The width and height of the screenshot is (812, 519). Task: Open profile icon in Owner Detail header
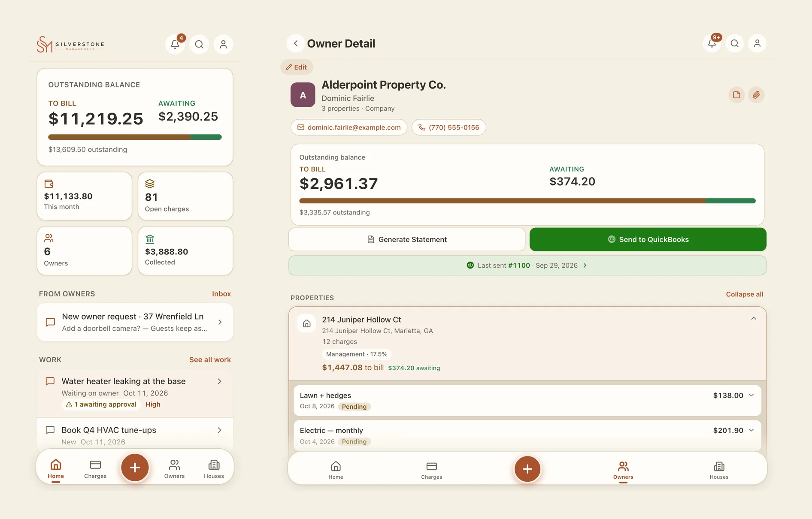(x=757, y=43)
